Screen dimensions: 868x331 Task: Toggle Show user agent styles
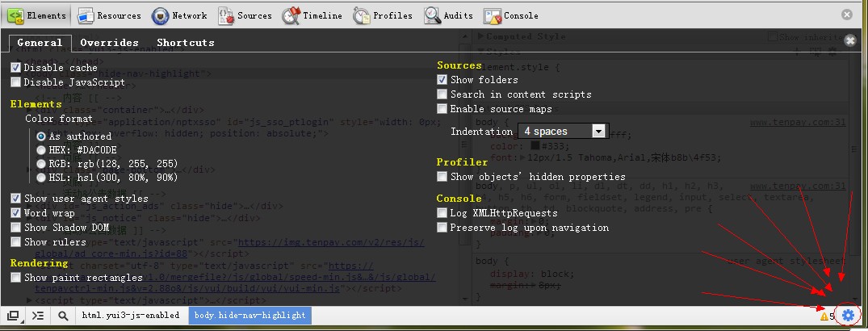point(16,198)
